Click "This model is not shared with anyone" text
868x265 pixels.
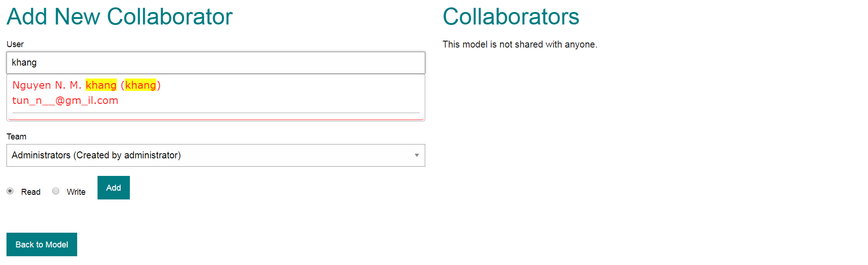point(520,45)
